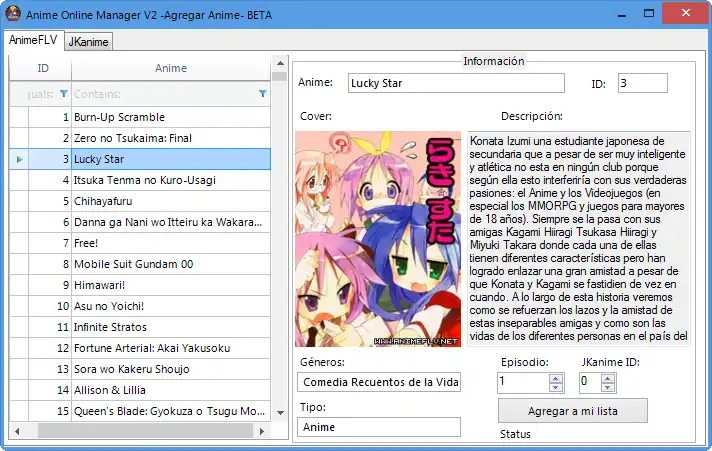
Task: Close the Anime Online Manager window
Action: point(686,13)
